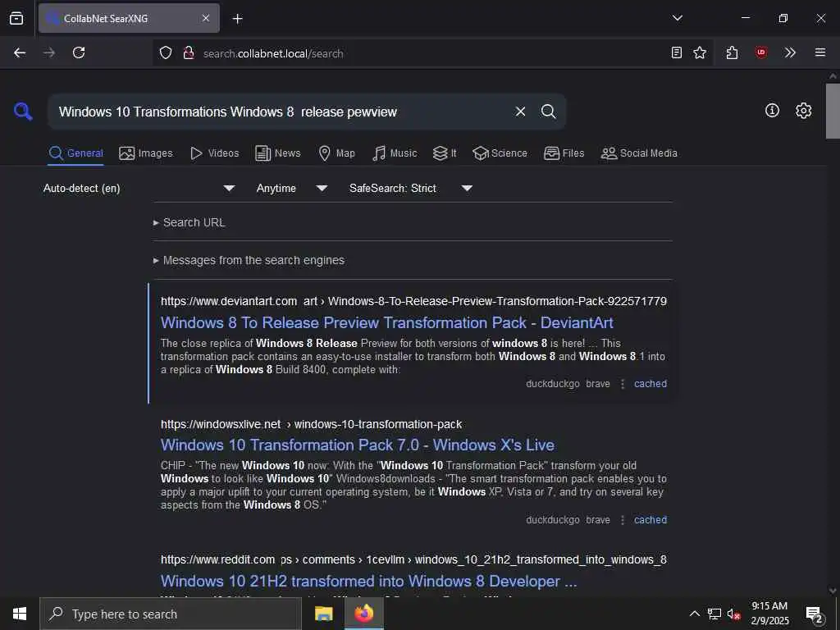Show more tools overflow chevrons

790,52
